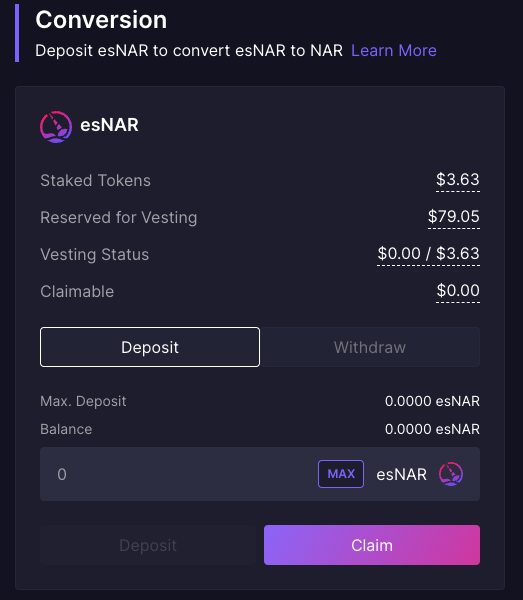Click the Staked Tokens label
Screen dimensions: 523x600
tap(96, 180)
